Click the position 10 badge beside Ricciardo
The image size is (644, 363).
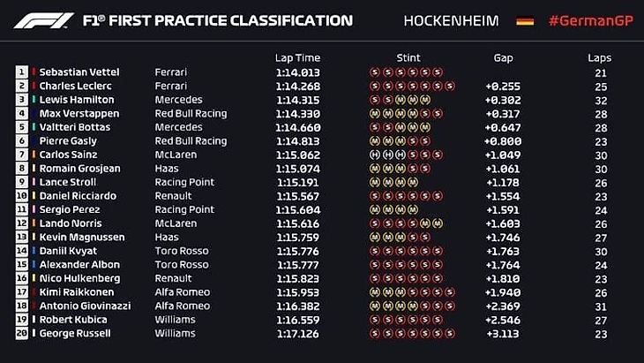click(21, 196)
